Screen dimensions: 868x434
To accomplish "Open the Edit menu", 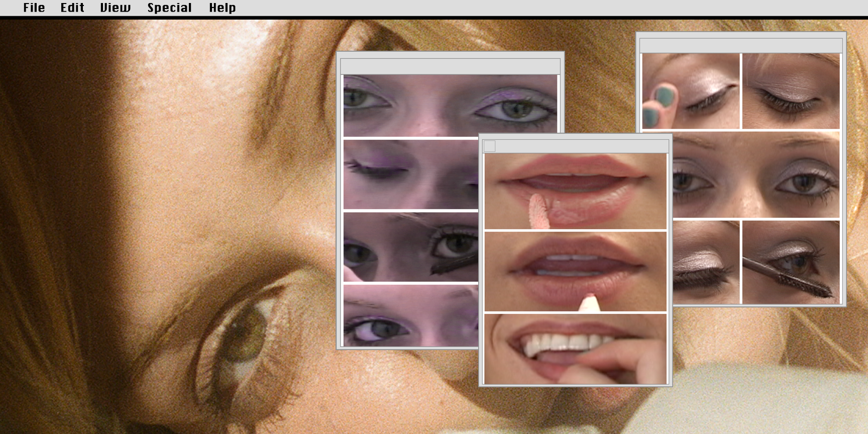I will click(72, 8).
